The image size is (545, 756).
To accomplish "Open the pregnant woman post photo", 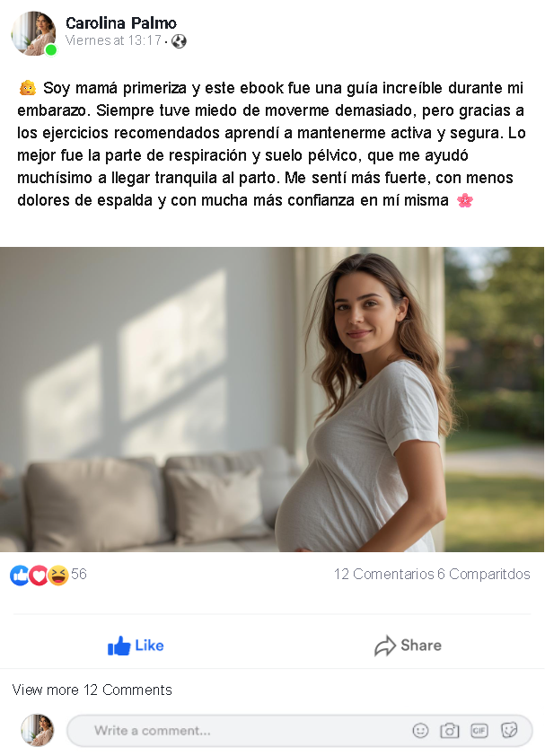I will coord(272,400).
